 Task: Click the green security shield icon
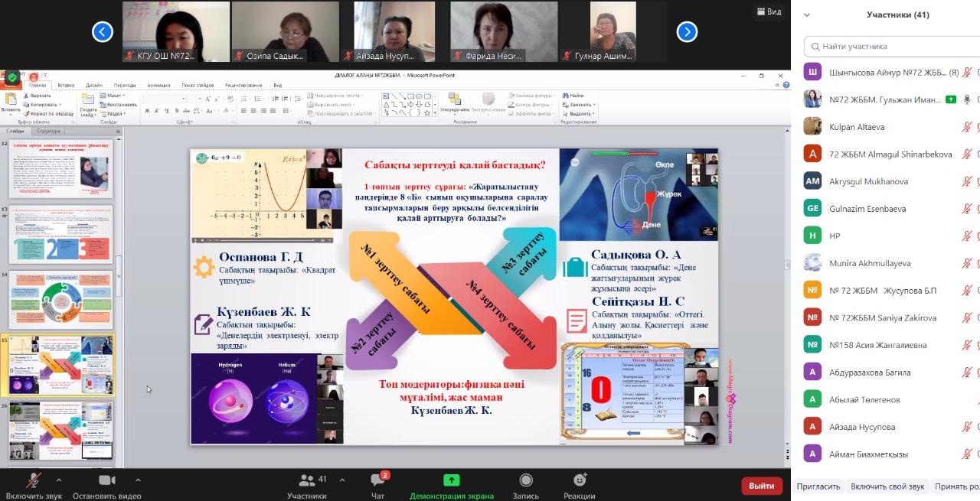(12, 77)
